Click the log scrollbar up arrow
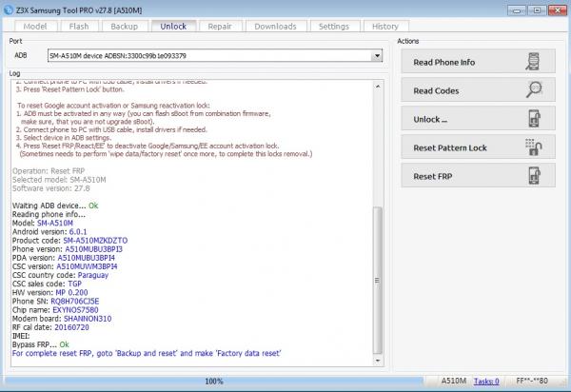The height and width of the screenshot is (392, 571). pyautogui.click(x=378, y=87)
